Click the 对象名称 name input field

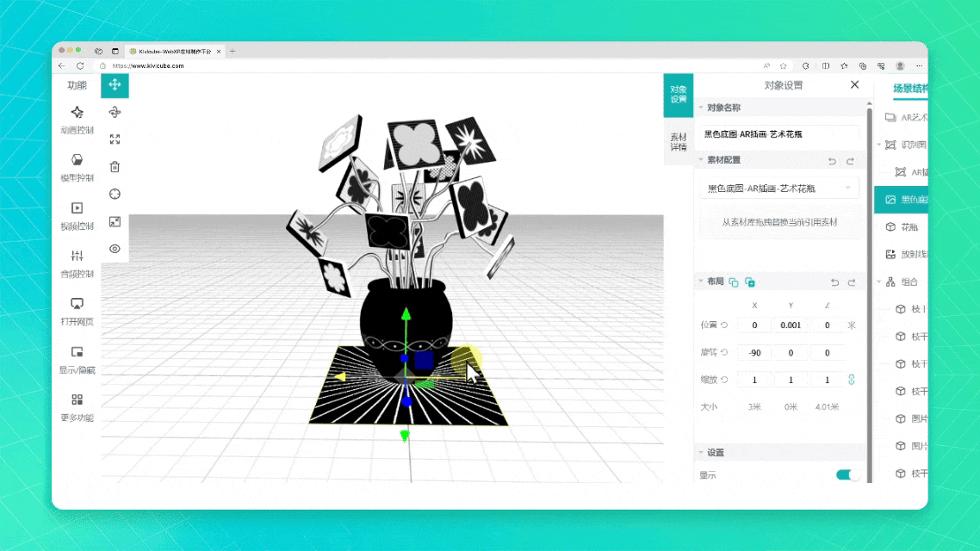click(779, 133)
